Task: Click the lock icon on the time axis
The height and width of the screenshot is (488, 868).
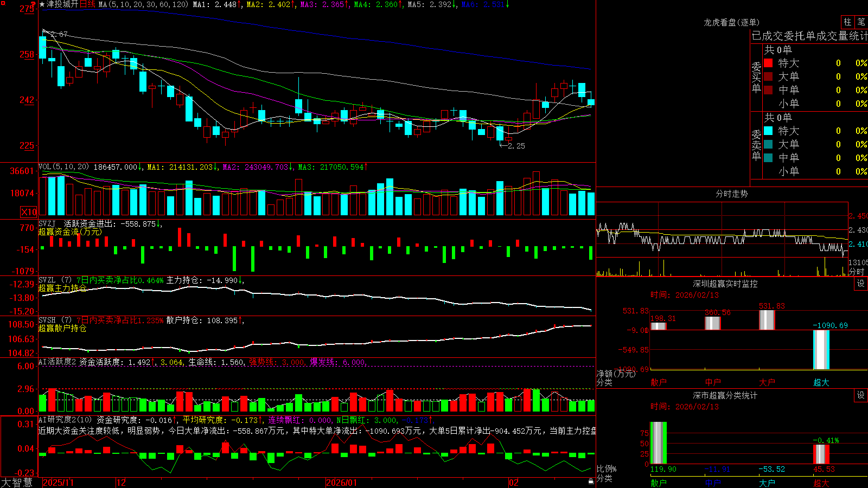Action: click(591, 481)
